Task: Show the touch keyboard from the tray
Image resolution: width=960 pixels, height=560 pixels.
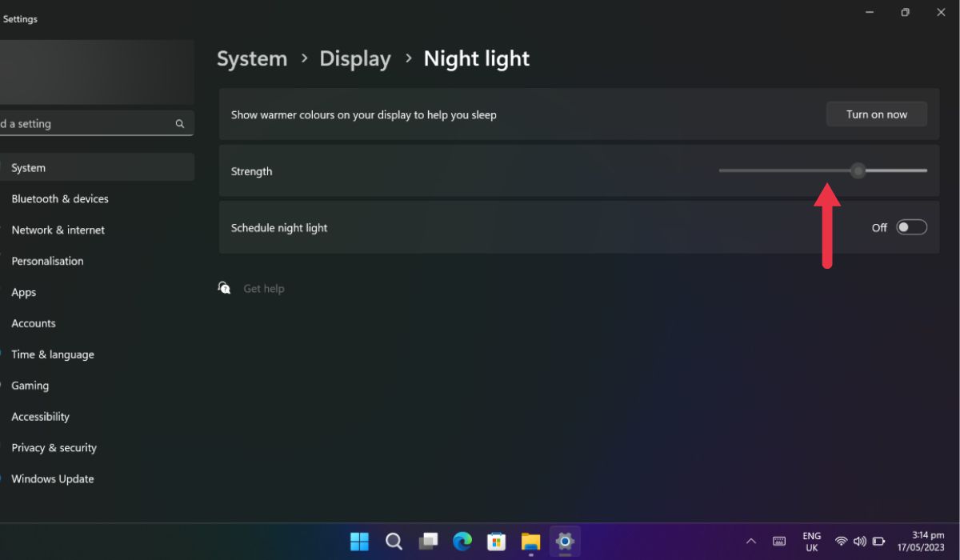Action: tap(779, 542)
